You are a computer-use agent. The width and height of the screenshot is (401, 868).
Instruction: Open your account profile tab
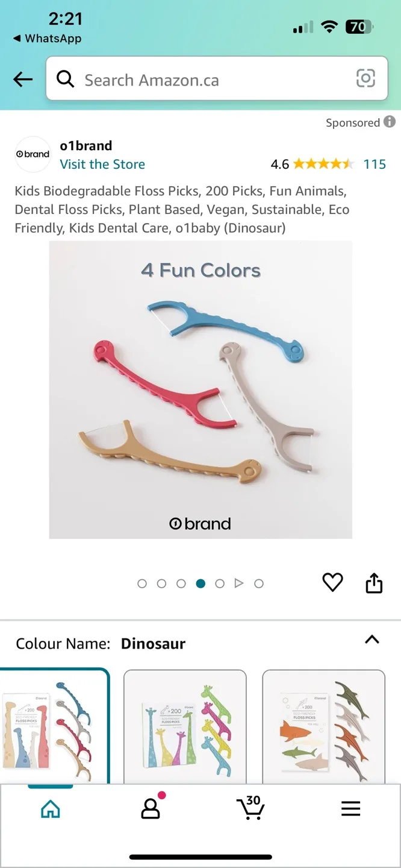151,809
